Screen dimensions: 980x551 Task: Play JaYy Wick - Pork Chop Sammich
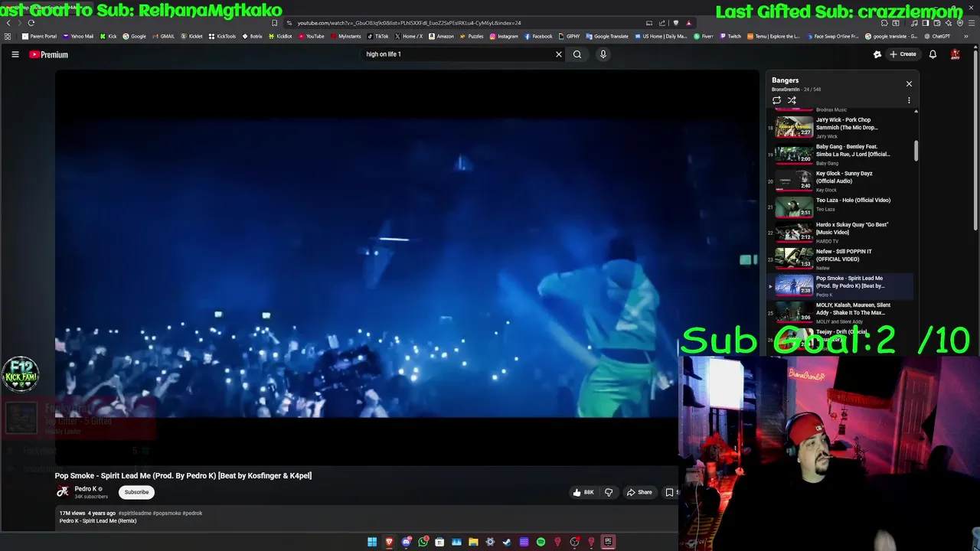pos(840,127)
